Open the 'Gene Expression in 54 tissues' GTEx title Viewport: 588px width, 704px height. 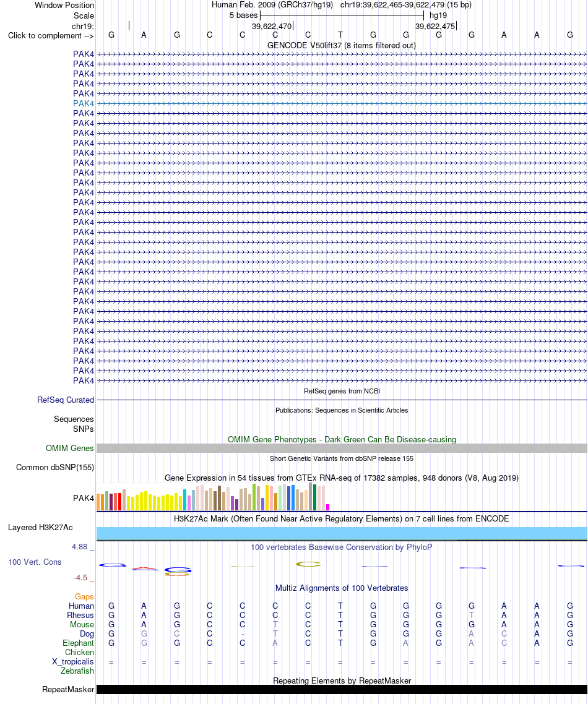[342, 478]
